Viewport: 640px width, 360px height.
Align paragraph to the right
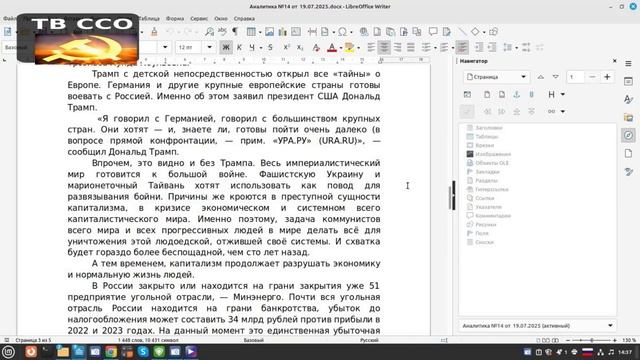pos(398,47)
